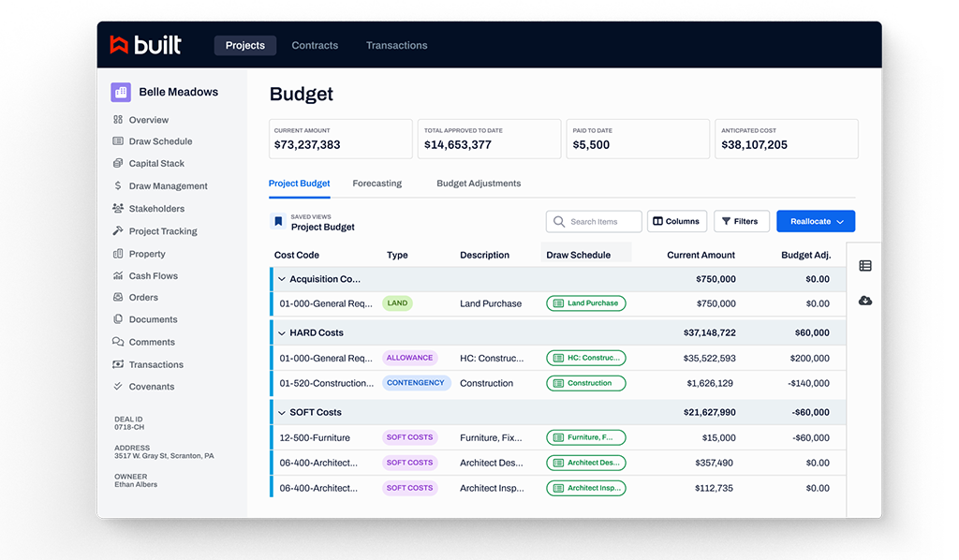Click the table view icon in right panel
This screenshot has width=959, height=560.
tap(864, 266)
